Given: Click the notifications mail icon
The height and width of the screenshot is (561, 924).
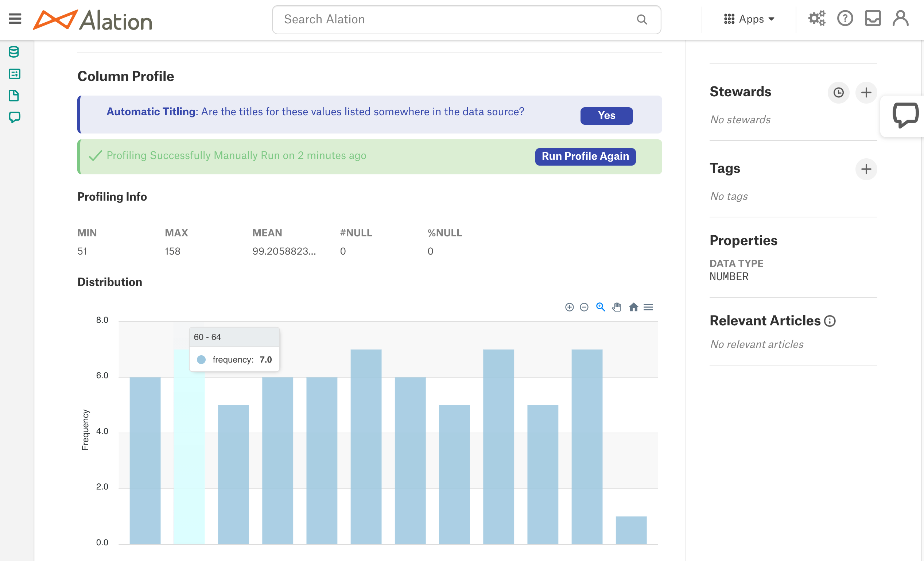Looking at the screenshot, I should pyautogui.click(x=873, y=19).
